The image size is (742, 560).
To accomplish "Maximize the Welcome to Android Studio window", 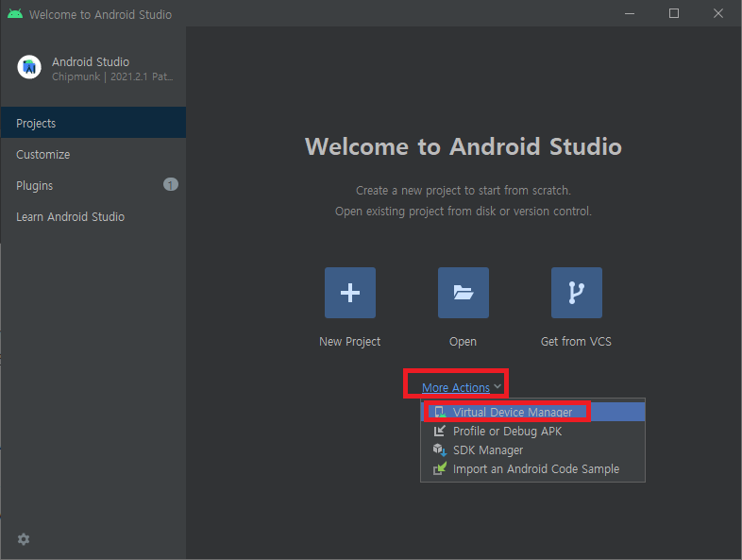I will 674,13.
